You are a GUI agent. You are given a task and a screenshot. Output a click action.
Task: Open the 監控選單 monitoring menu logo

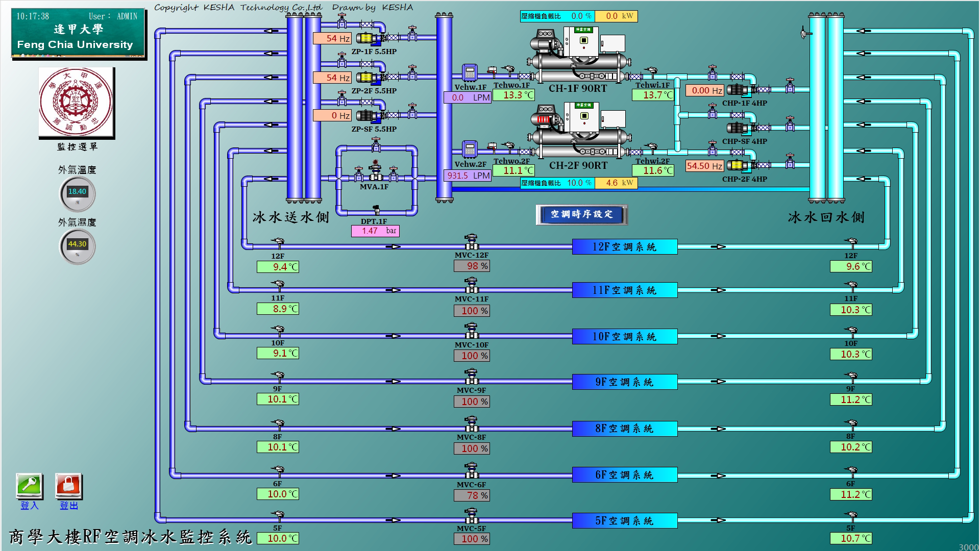click(x=77, y=103)
